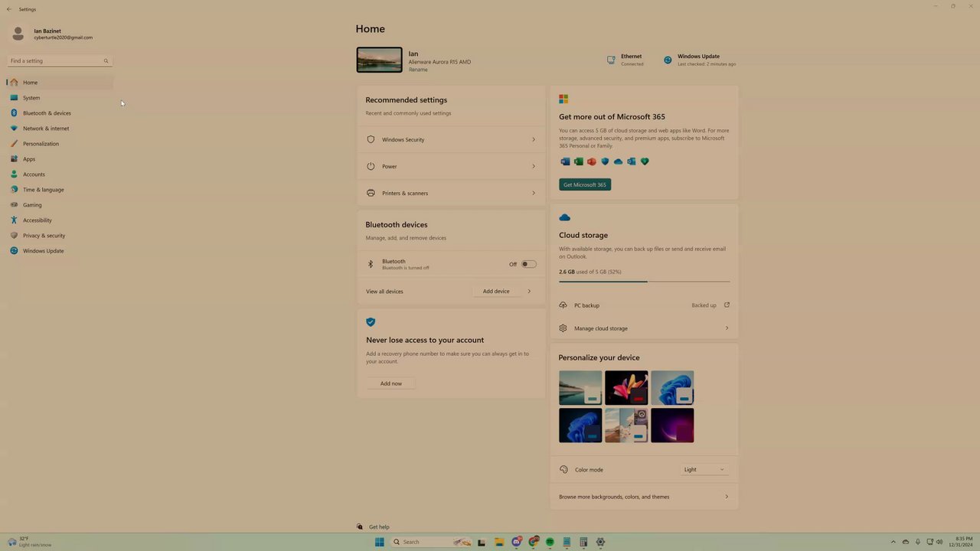This screenshot has width=980, height=551.
Task: Open PC backup external link icon
Action: pyautogui.click(x=727, y=305)
